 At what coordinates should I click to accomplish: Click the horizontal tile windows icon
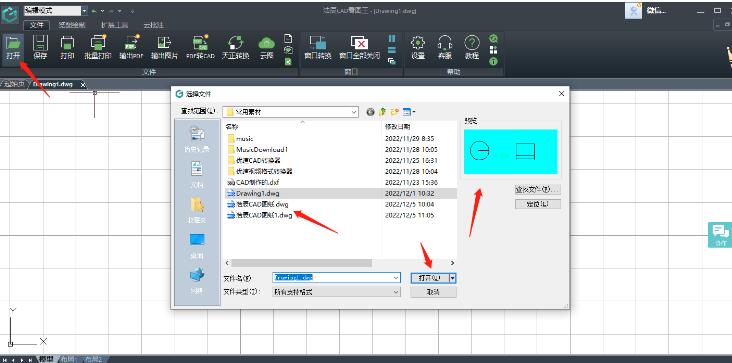tap(392, 49)
